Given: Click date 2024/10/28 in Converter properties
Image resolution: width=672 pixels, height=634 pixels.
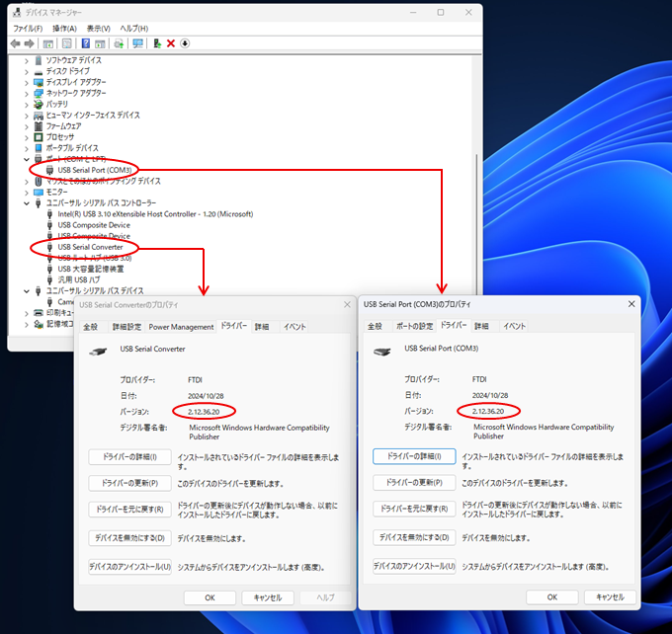Looking at the screenshot, I should [x=206, y=396].
